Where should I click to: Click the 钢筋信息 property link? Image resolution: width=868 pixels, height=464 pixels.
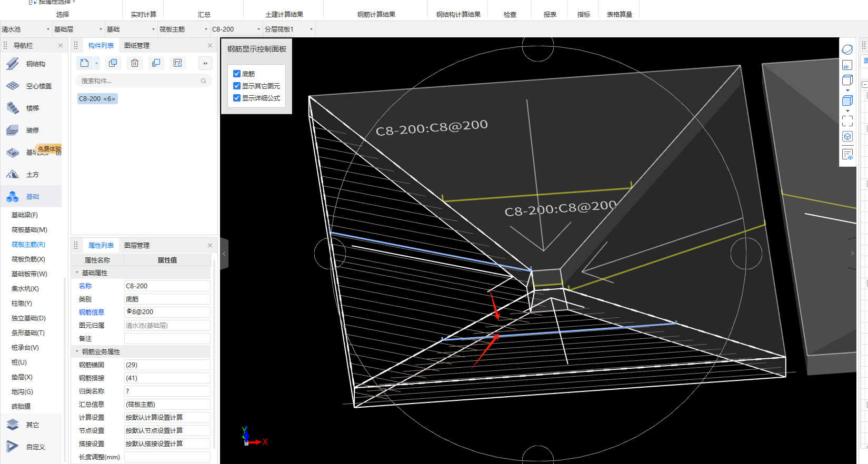coord(92,312)
